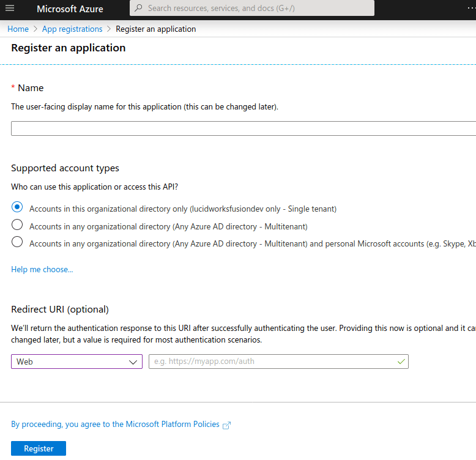Screen dimensions: 476x460
Task: Open the hamburger portal menu
Action: (10, 8)
